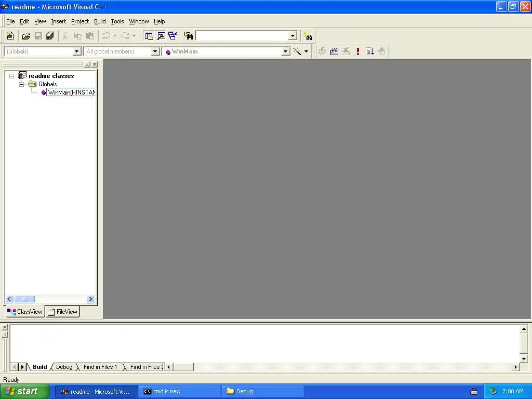The height and width of the screenshot is (399, 532).
Task: Click the Save All icon
Action: (50, 36)
